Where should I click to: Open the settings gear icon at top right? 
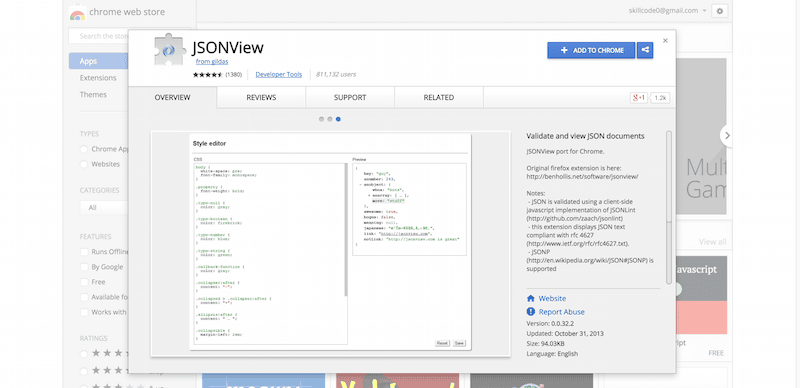coord(720,11)
